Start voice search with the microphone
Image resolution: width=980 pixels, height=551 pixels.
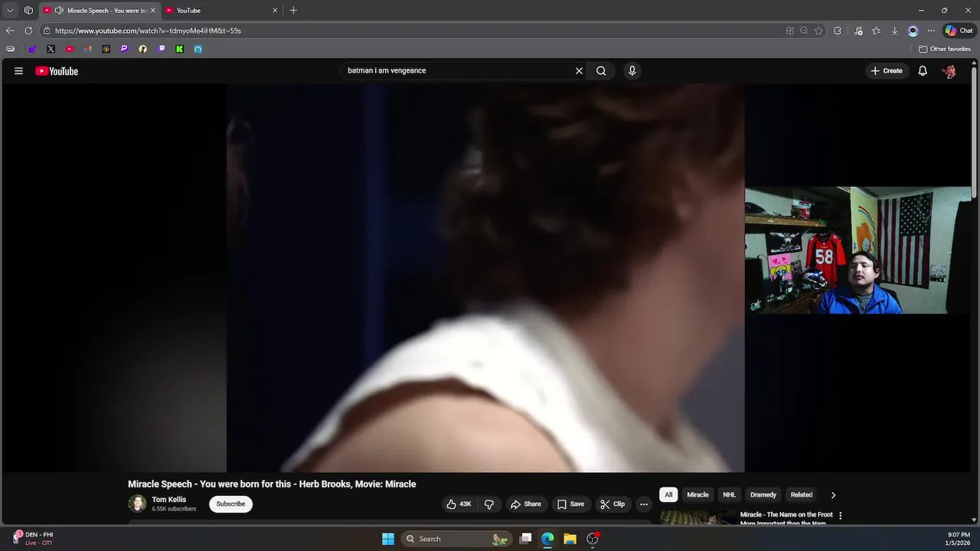tap(632, 70)
